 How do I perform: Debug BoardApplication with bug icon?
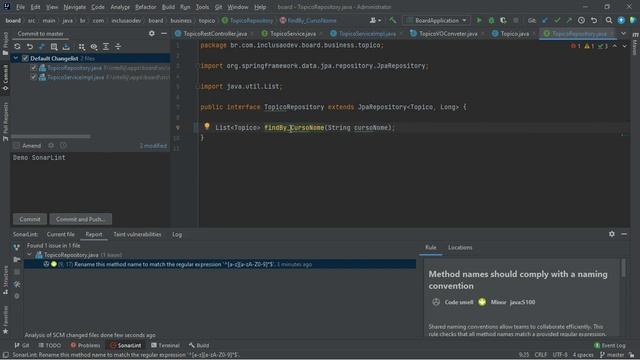pos(491,20)
